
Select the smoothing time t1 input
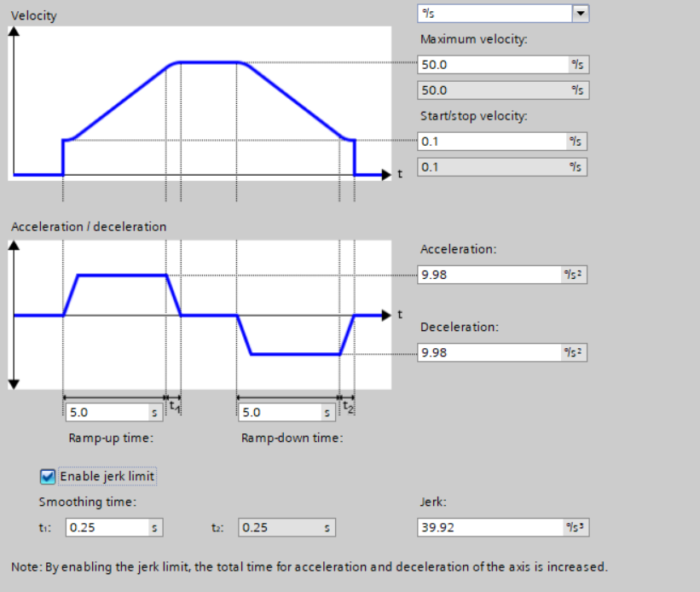[x=114, y=528]
